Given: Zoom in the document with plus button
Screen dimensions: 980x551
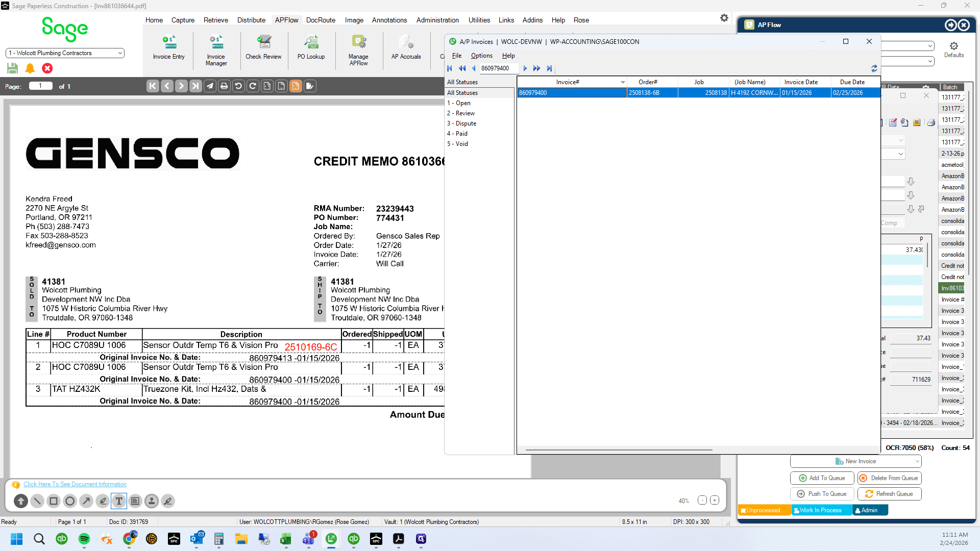Looking at the screenshot, I should [715, 500].
